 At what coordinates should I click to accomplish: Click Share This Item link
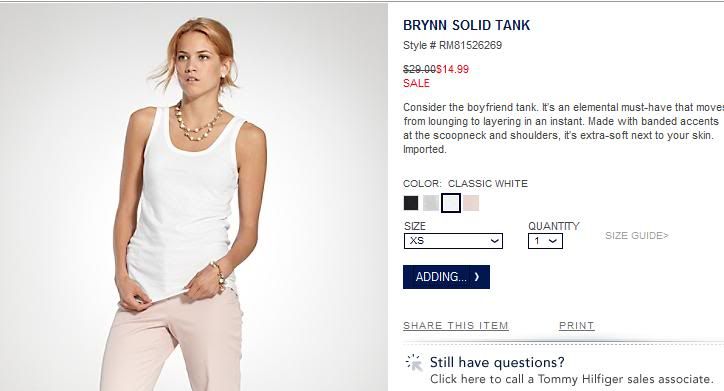[456, 326]
